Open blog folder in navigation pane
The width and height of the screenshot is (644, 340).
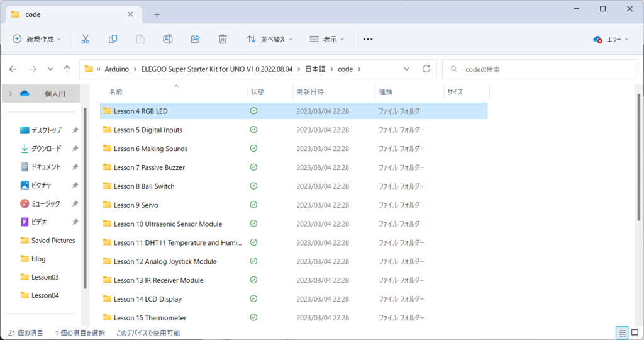(38, 259)
